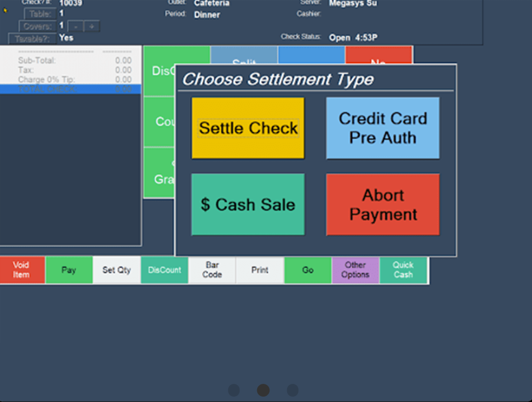Screen dimensions: 532x402
Task: Choose the Settle Check option
Action: click(248, 128)
